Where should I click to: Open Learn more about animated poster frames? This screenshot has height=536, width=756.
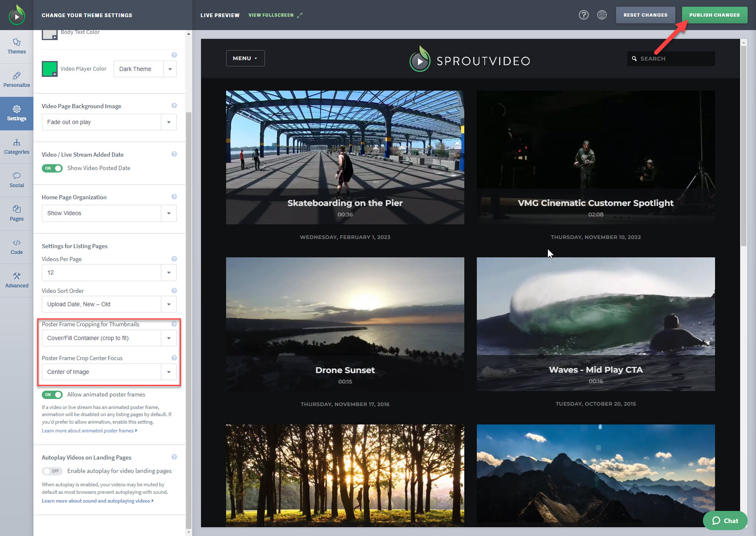pos(89,431)
